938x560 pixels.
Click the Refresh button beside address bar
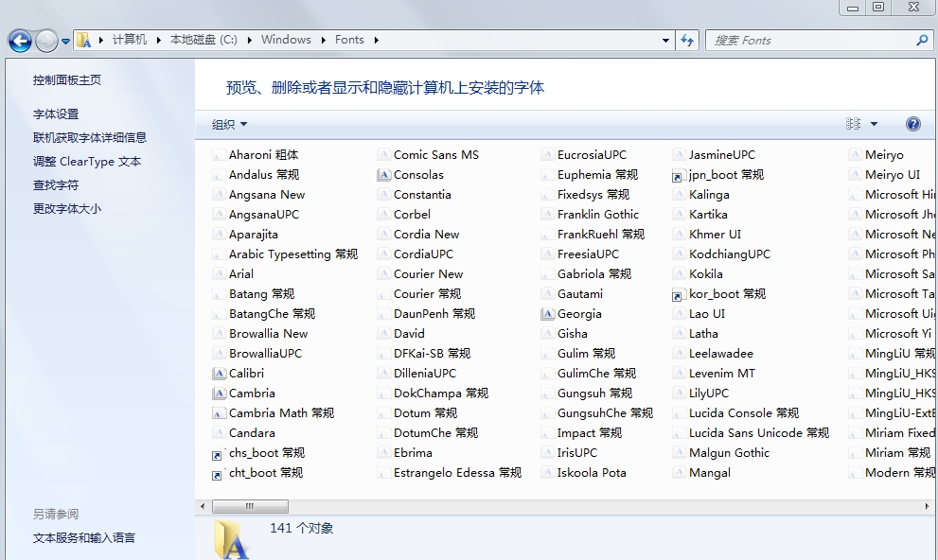pyautogui.click(x=687, y=40)
